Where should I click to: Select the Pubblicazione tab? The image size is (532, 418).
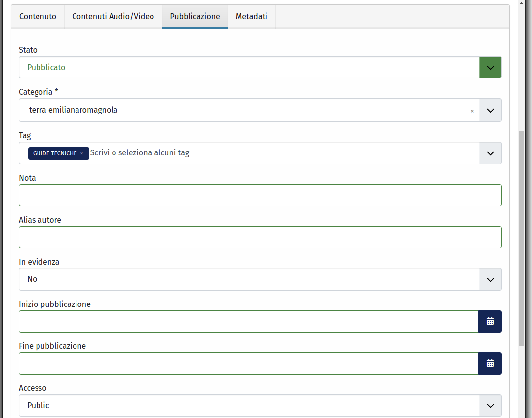pos(195,16)
